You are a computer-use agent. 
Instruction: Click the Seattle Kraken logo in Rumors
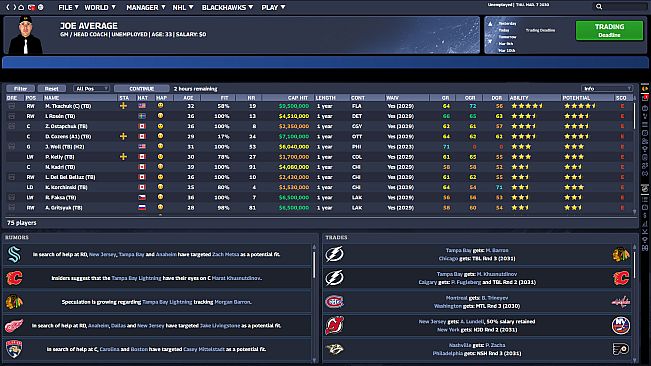coord(14,254)
